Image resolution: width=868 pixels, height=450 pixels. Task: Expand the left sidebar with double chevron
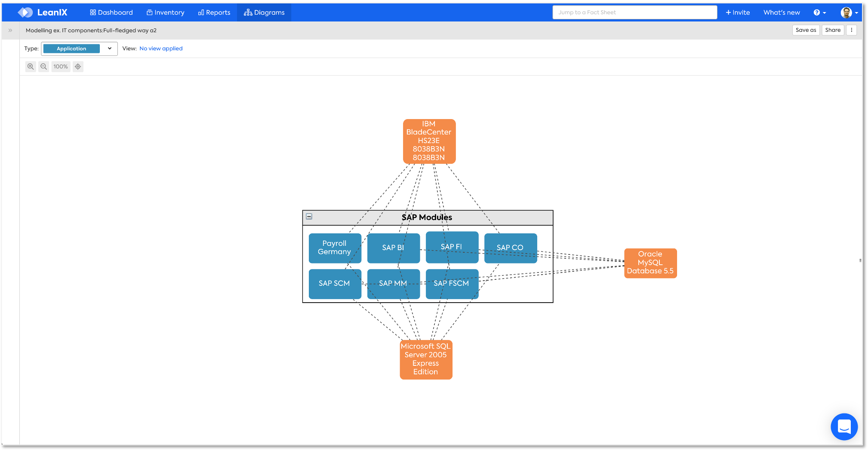[x=10, y=31]
